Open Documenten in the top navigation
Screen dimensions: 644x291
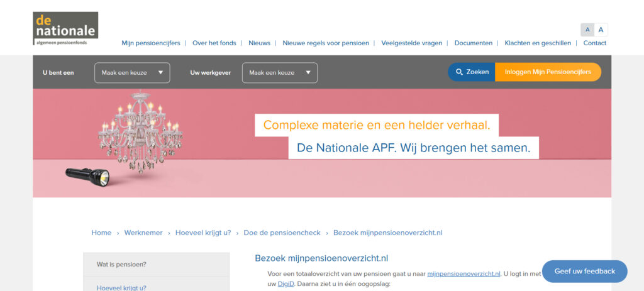474,43
